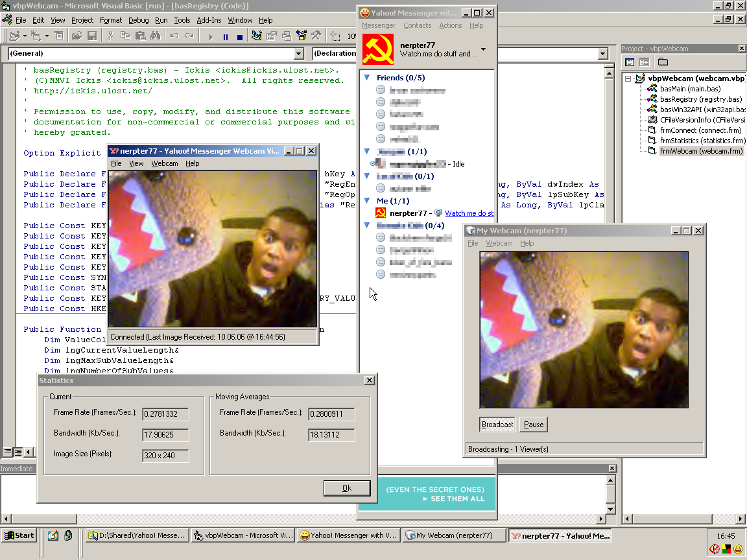Open the Webcam menu in My Webcam window
Image resolution: width=747 pixels, height=560 pixels.
tap(499, 243)
